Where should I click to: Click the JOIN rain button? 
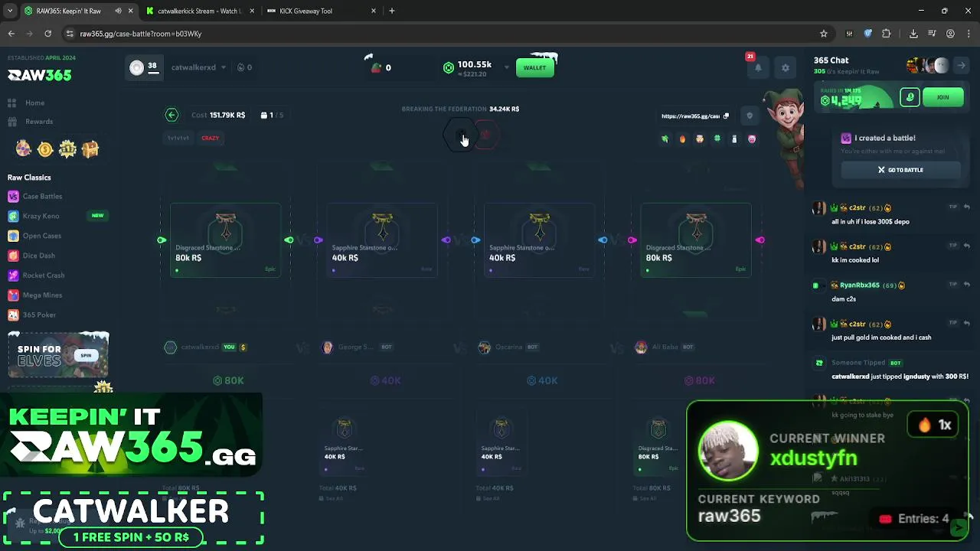pyautogui.click(x=942, y=97)
